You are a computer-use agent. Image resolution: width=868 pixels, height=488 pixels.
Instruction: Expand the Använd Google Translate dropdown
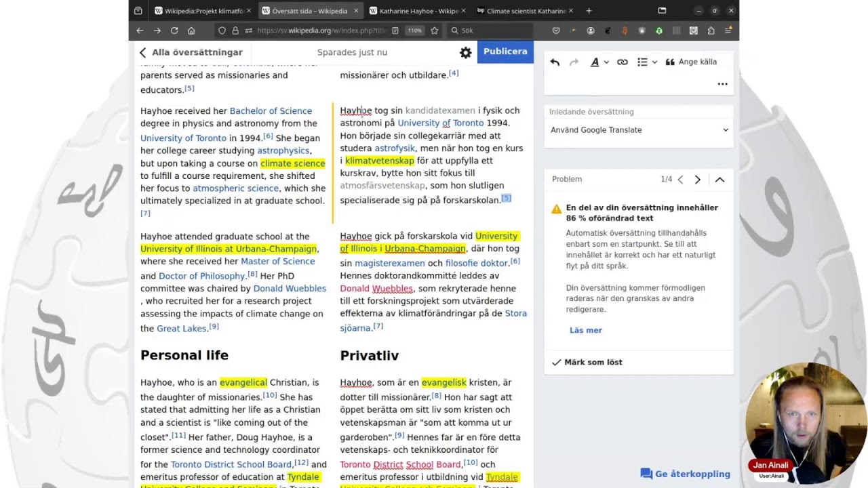point(639,130)
